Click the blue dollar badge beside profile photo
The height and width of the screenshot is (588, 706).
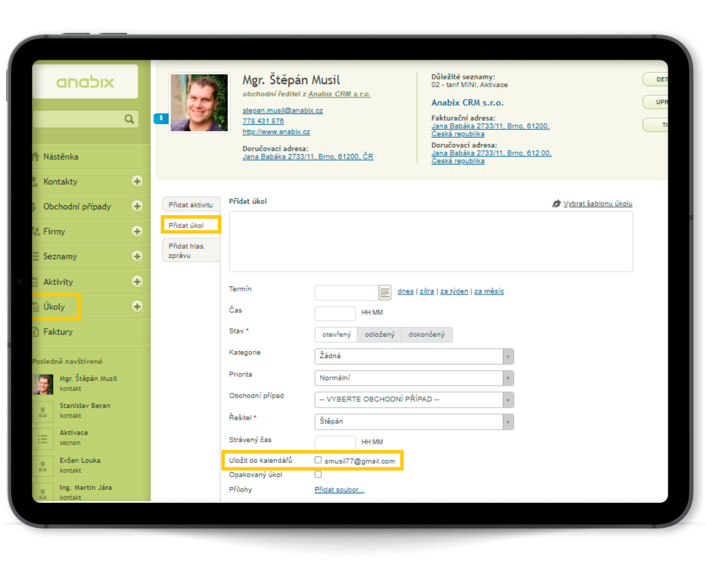[x=161, y=119]
